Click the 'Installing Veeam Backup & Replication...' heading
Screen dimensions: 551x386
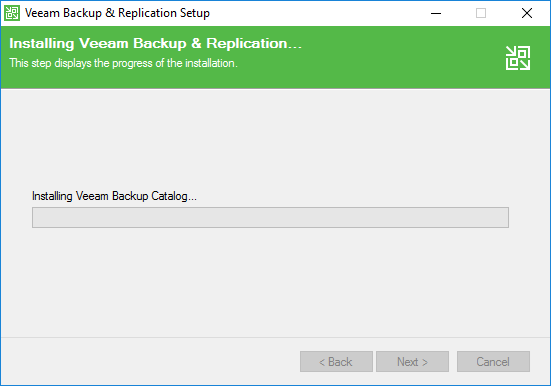155,44
